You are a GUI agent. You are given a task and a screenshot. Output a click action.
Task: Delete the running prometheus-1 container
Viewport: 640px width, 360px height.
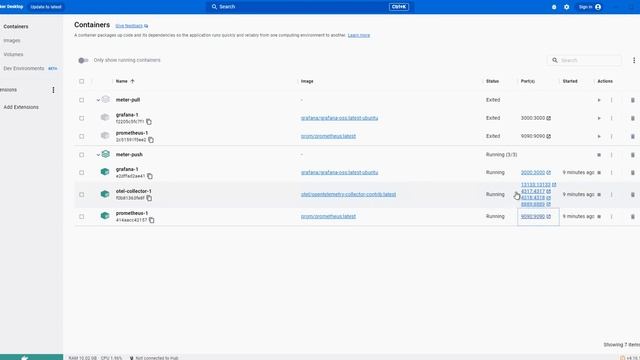click(633, 216)
